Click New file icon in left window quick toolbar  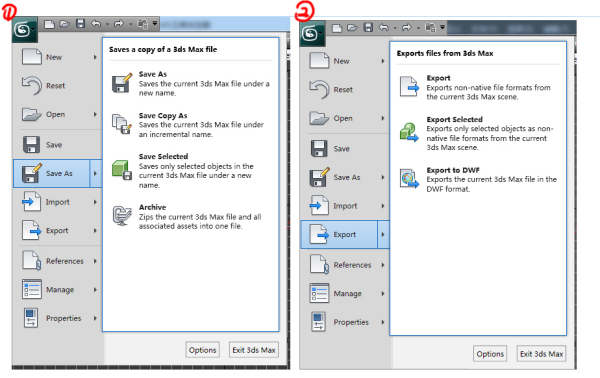49,24
